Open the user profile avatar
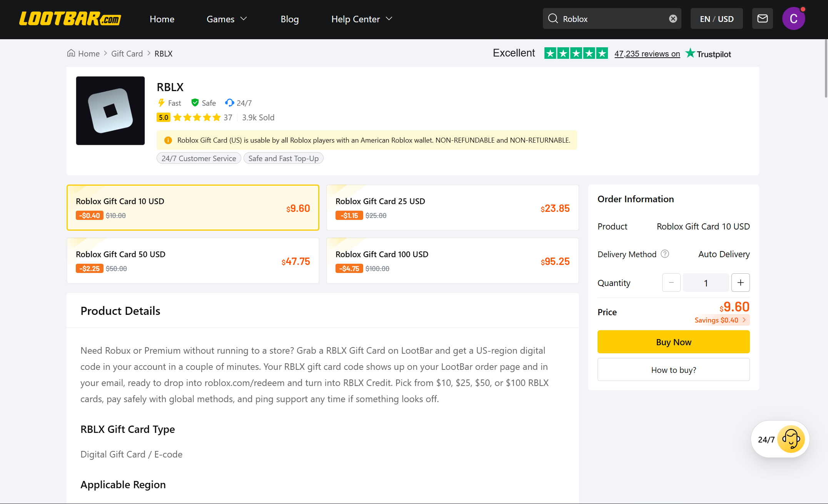Viewport: 828px width, 504px height. click(793, 18)
